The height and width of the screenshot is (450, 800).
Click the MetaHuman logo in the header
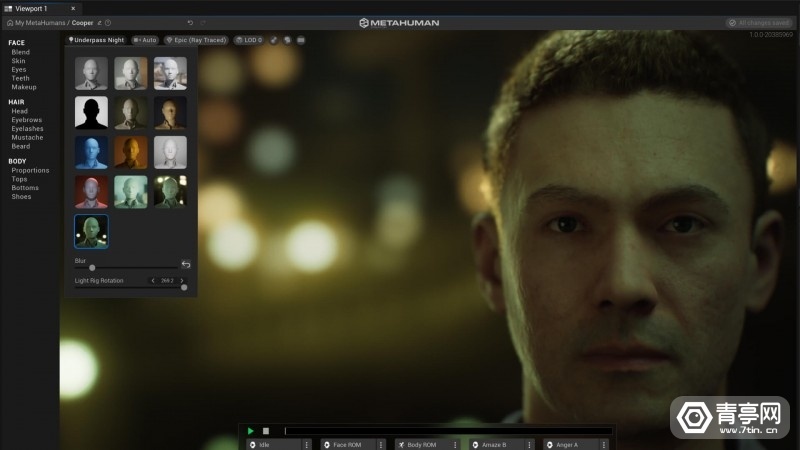pyautogui.click(x=400, y=22)
